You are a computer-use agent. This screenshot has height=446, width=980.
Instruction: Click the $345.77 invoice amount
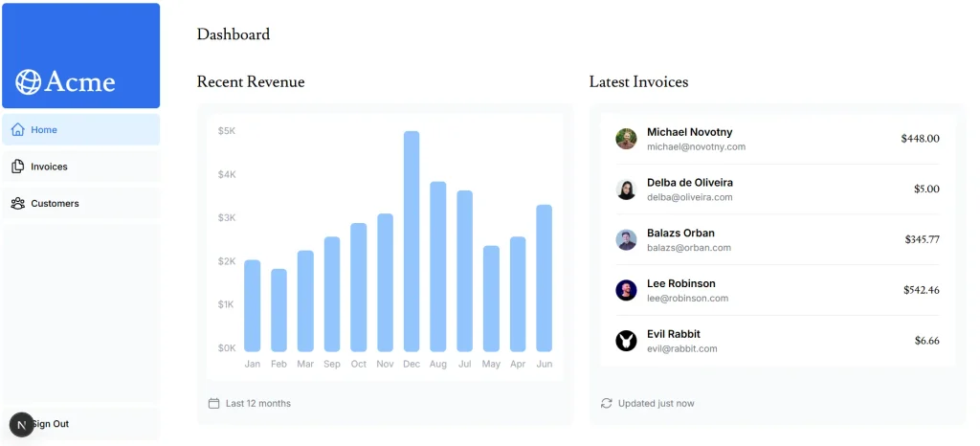[922, 240]
